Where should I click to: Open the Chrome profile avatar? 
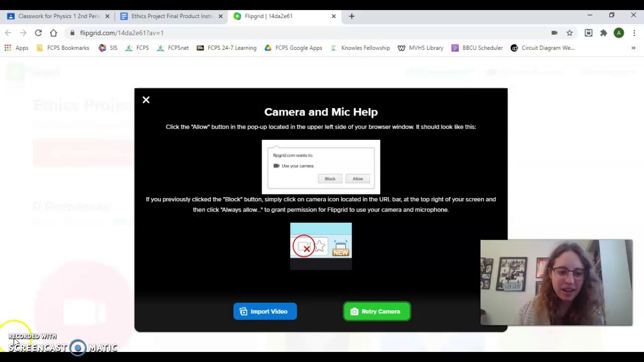pos(619,33)
